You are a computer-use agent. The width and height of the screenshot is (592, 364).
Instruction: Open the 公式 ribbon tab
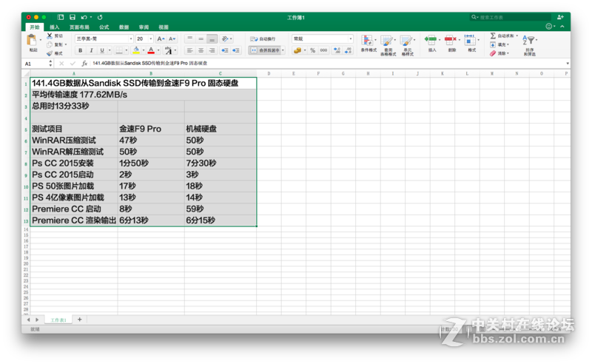pos(104,27)
